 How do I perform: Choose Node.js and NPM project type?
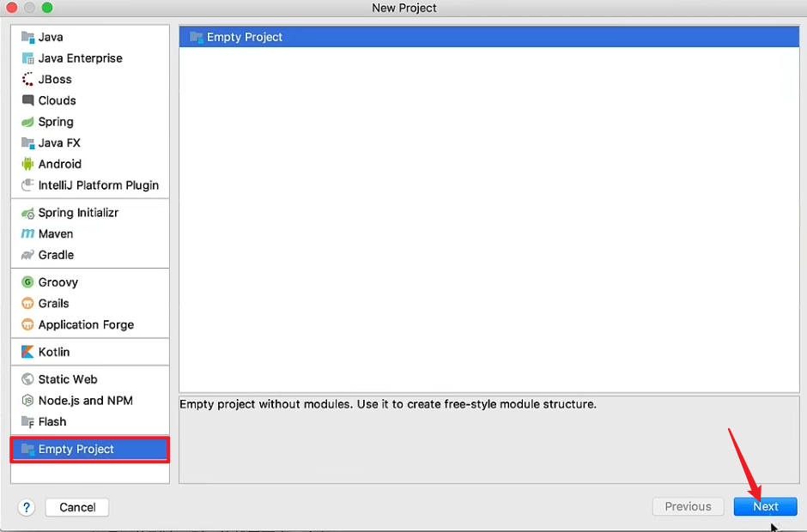pyautogui.click(x=90, y=400)
